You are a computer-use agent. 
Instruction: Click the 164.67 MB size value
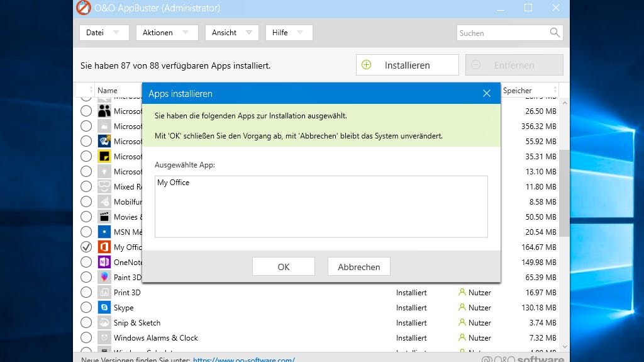click(x=539, y=247)
